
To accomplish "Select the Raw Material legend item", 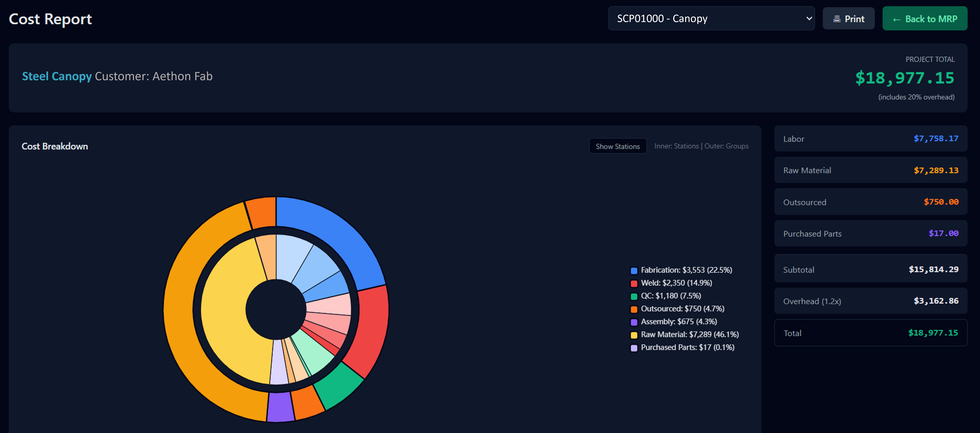I will [685, 334].
